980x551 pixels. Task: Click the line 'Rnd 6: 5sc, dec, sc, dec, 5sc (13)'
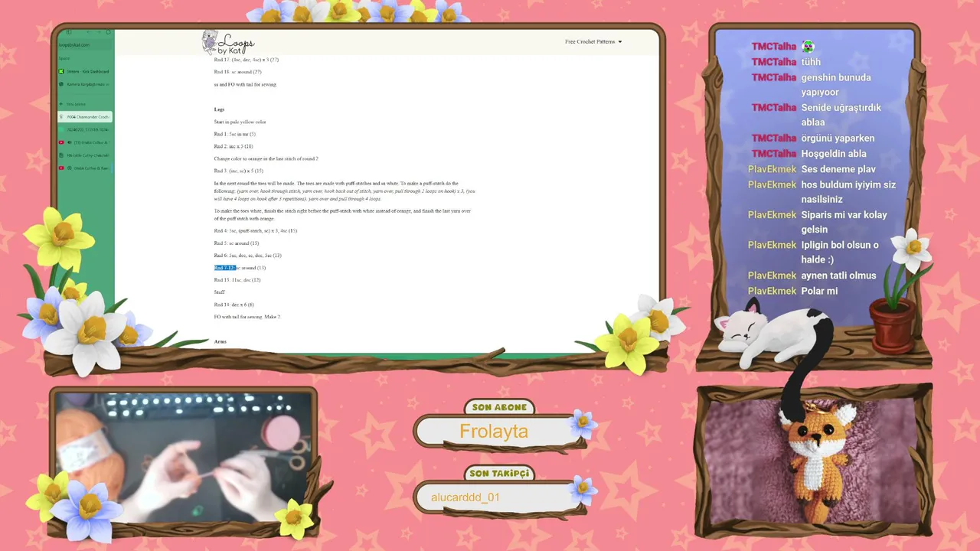coord(248,255)
